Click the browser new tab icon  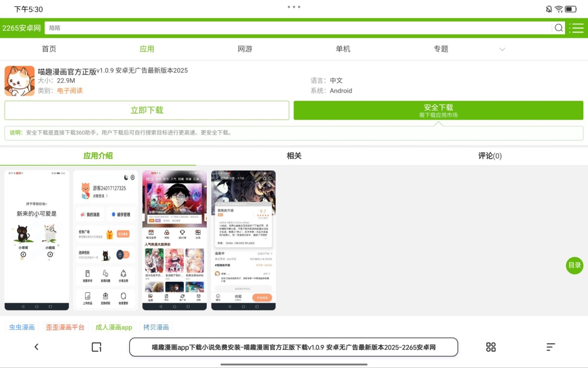(96, 347)
